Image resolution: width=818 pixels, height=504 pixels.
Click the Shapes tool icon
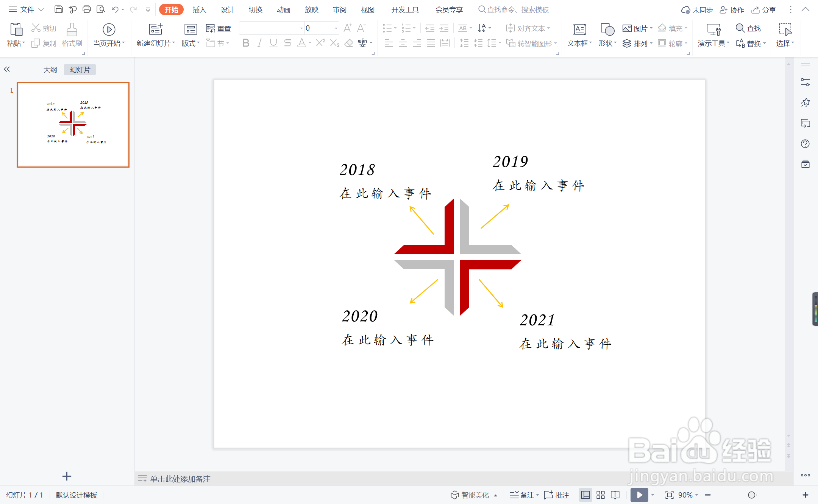pos(607,30)
